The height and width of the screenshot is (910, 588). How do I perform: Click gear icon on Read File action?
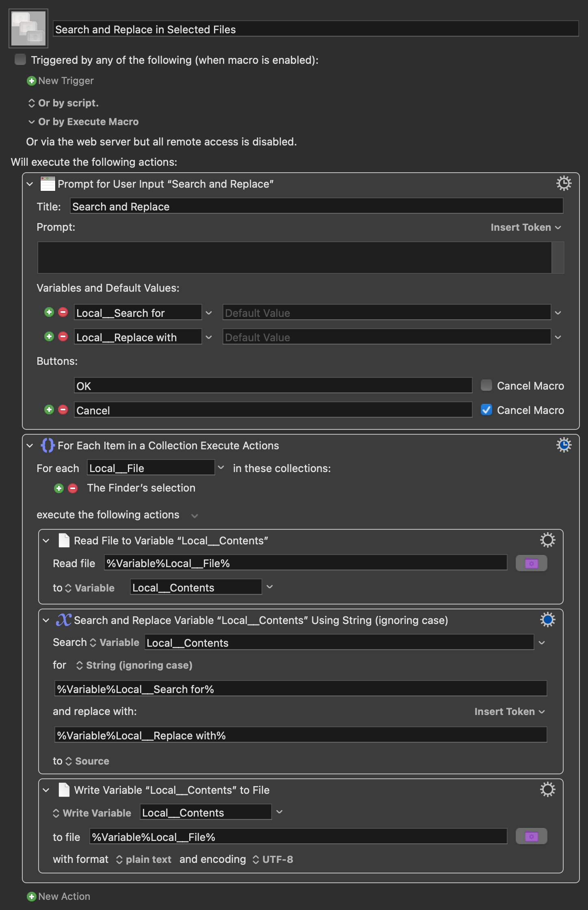click(x=547, y=540)
